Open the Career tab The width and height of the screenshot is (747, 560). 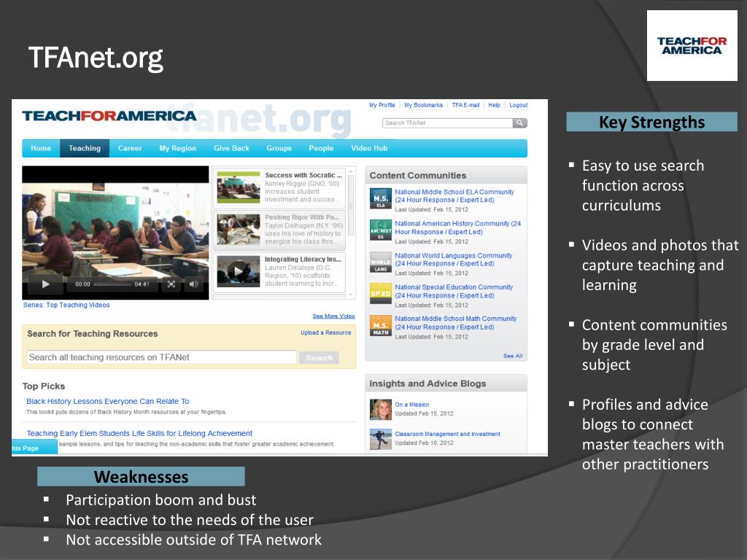[130, 148]
